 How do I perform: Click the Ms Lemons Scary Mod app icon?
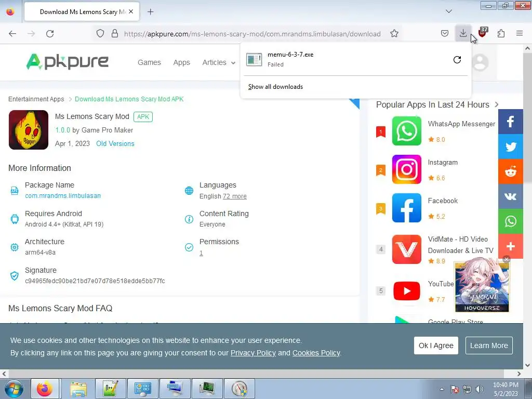[29, 129]
